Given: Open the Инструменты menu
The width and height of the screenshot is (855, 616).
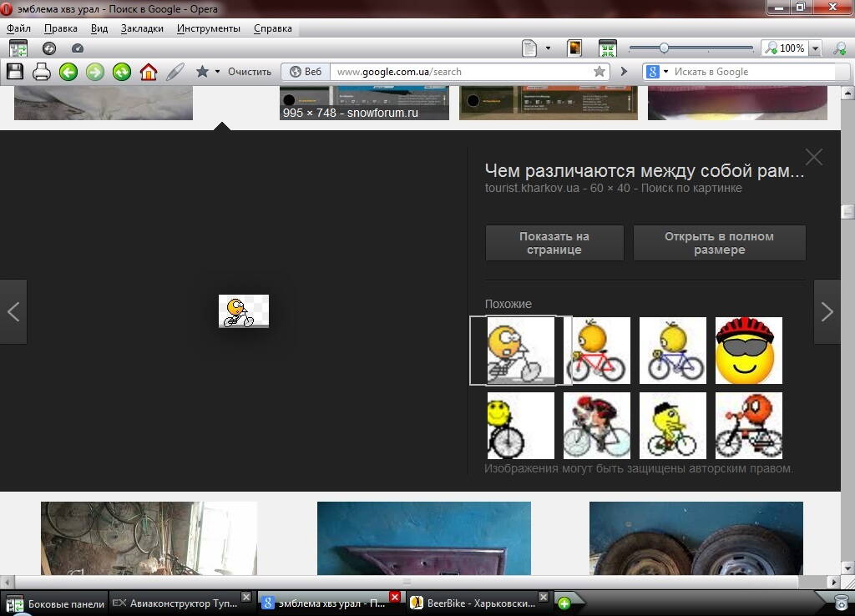Looking at the screenshot, I should click(208, 28).
